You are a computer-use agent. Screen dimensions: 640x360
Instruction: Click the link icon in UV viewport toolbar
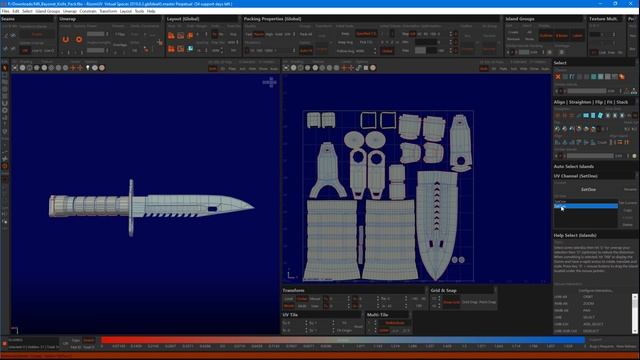point(358,68)
